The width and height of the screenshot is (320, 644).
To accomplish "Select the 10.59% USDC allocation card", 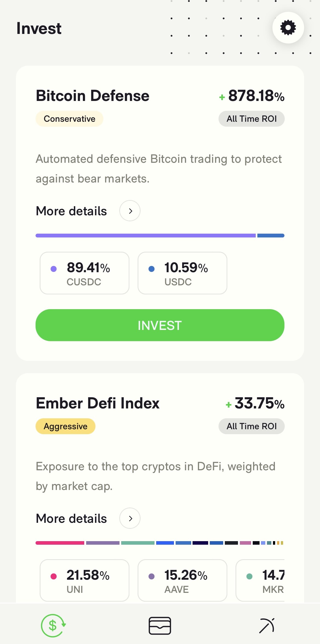I will click(x=182, y=273).
